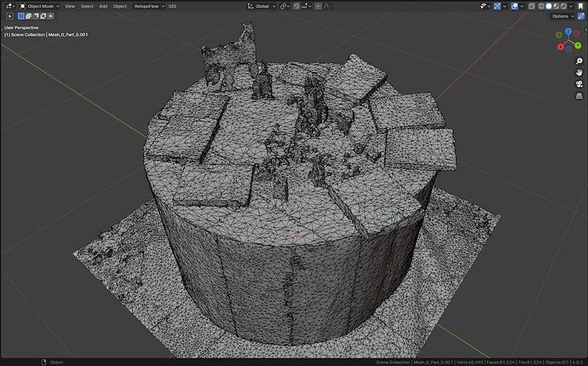Image resolution: width=588 pixels, height=366 pixels.
Task: Toggle proportional editing
Action: pyautogui.click(x=318, y=6)
